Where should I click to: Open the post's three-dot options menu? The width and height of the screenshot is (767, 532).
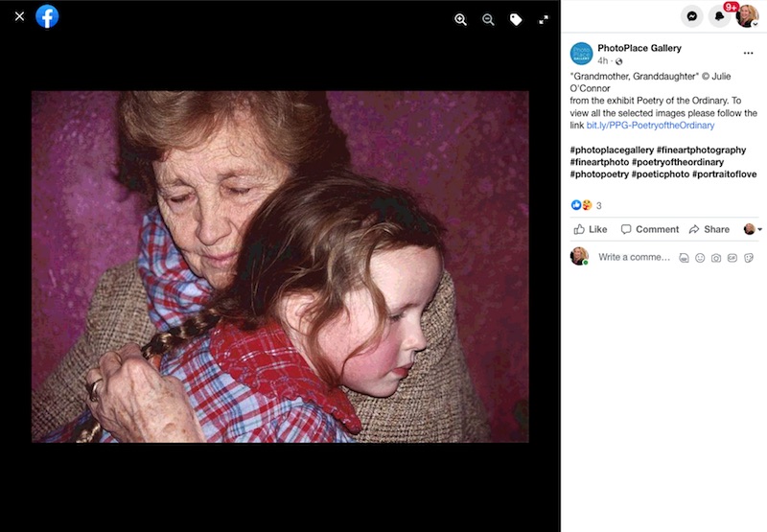click(748, 53)
